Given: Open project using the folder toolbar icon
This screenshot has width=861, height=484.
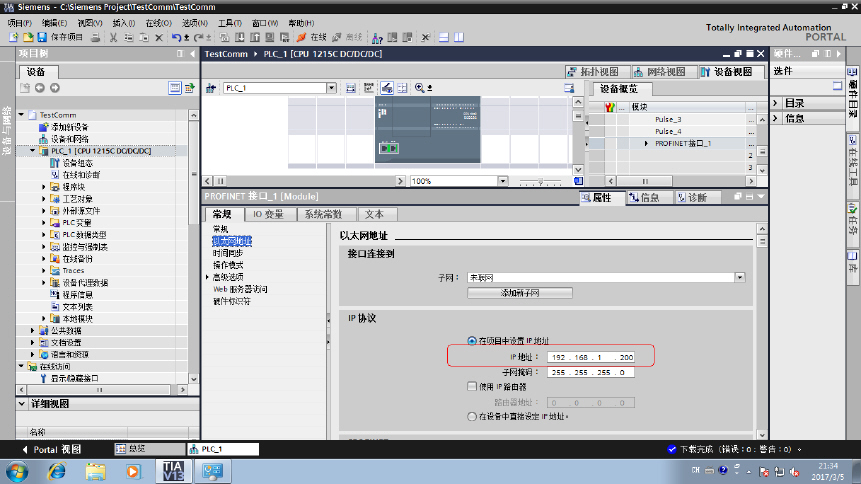Looking at the screenshot, I should [27, 37].
